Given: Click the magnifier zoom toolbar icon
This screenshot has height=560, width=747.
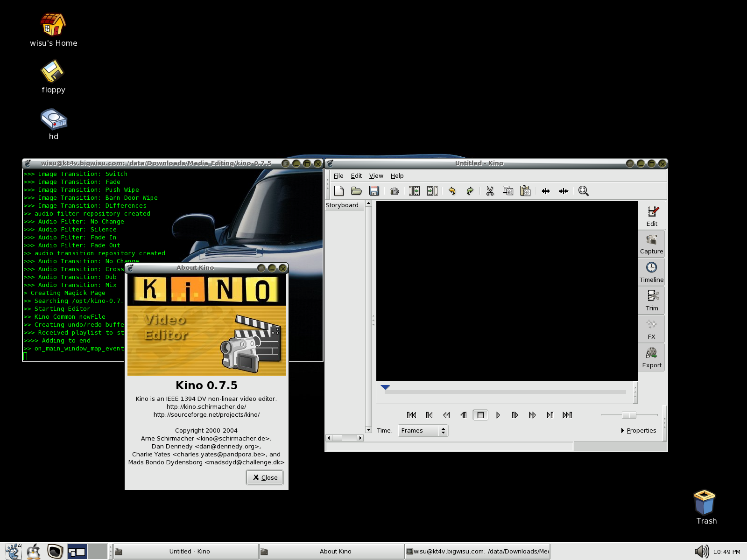Looking at the screenshot, I should click(584, 191).
